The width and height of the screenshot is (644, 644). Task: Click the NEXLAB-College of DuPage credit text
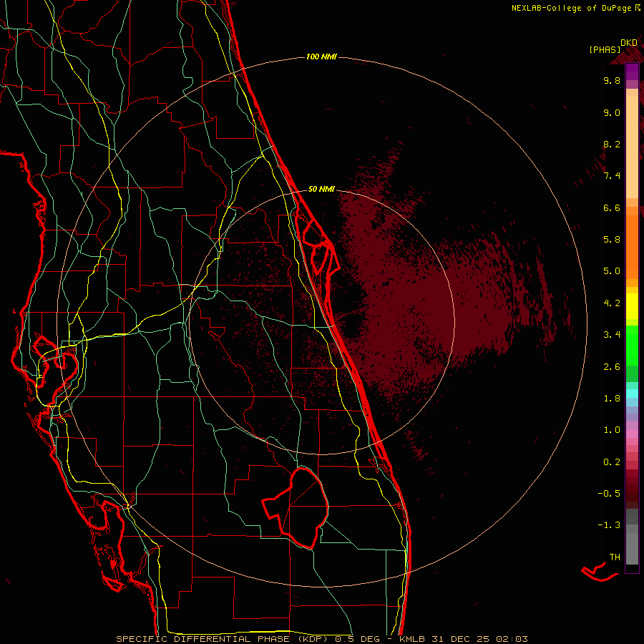(571, 8)
